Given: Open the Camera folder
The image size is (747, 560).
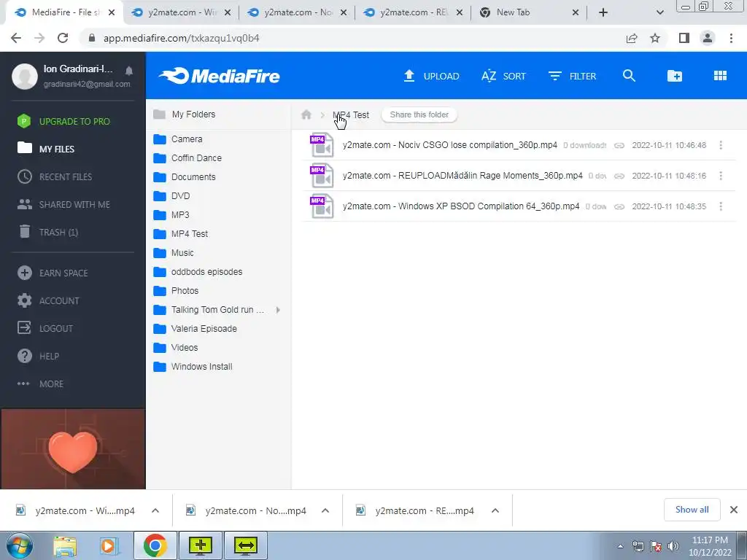Looking at the screenshot, I should tap(178, 139).
